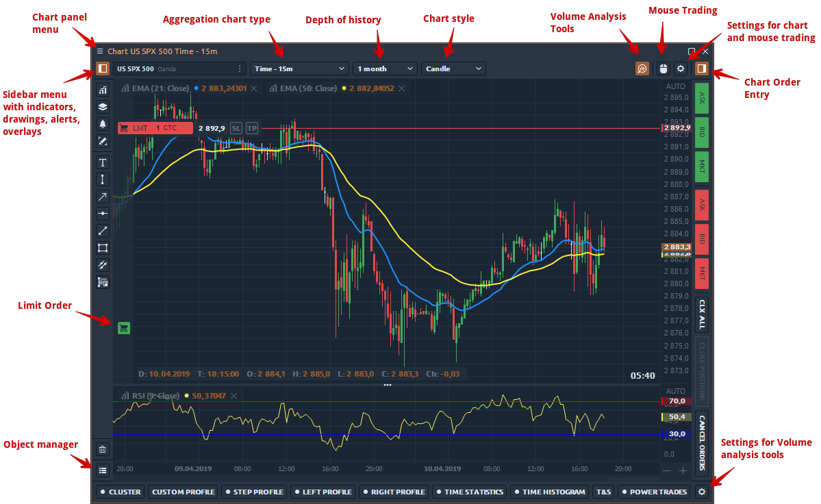
Task: Toggle Mouse Trading mode
Action: 662,68
